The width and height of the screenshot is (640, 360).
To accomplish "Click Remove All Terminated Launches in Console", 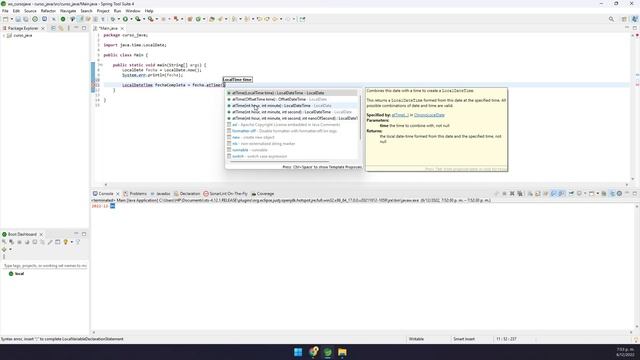I will (x=520, y=193).
